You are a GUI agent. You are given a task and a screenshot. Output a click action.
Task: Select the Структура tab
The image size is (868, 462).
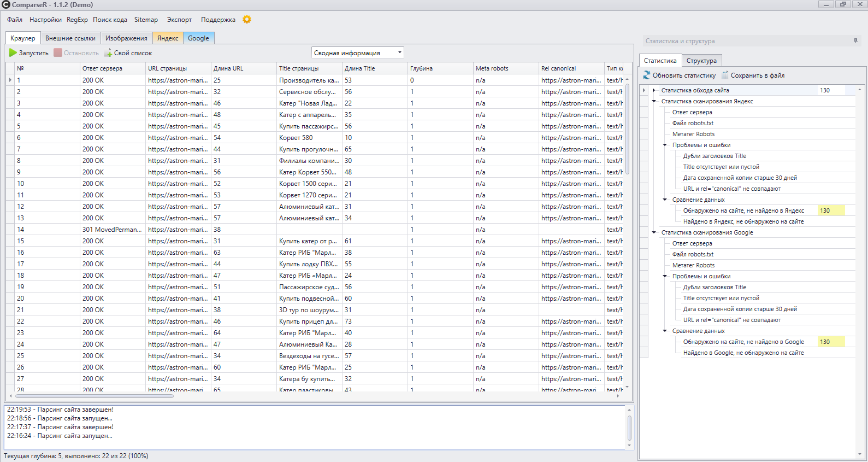[x=701, y=61]
